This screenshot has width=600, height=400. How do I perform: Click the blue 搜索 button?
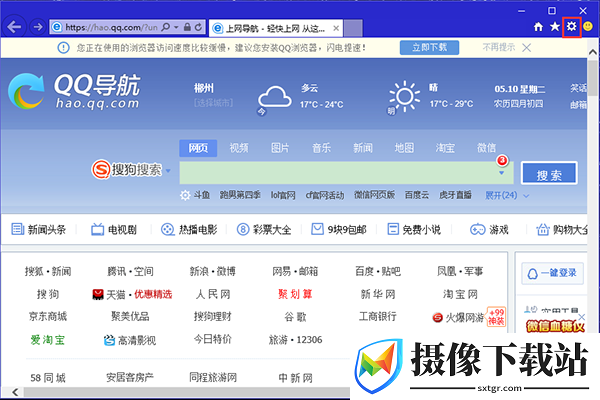(549, 173)
